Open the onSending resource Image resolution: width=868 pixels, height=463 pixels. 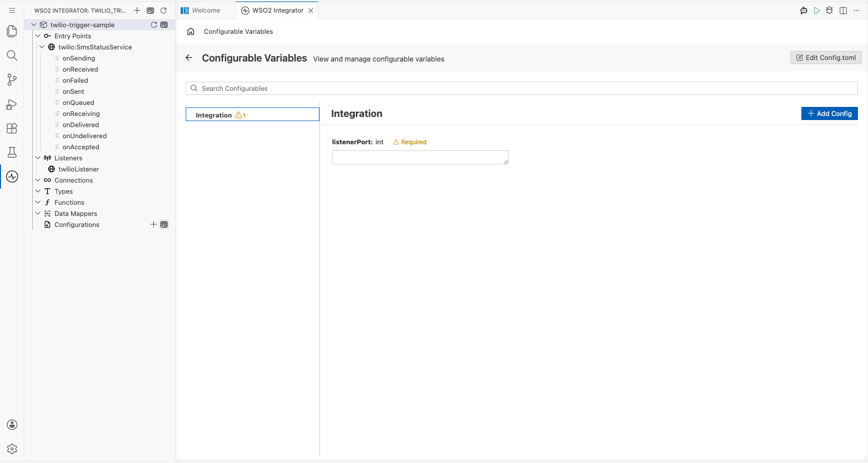click(x=79, y=58)
